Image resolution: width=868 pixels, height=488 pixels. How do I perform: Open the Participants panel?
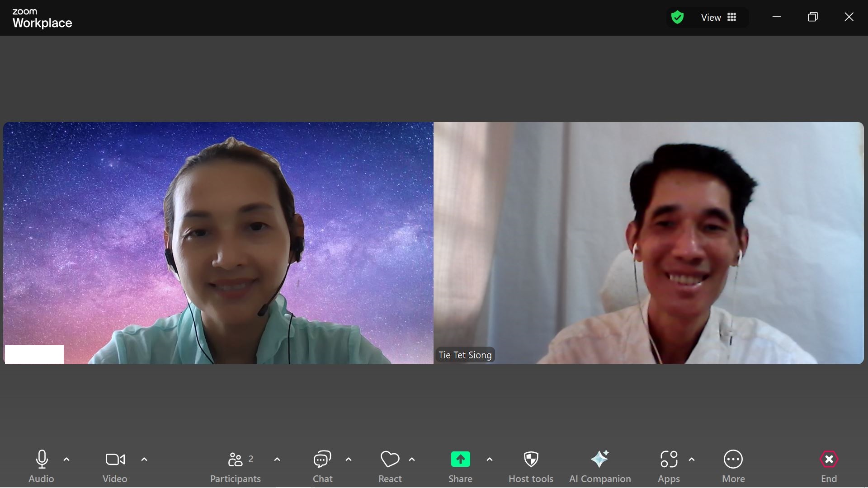236,460
